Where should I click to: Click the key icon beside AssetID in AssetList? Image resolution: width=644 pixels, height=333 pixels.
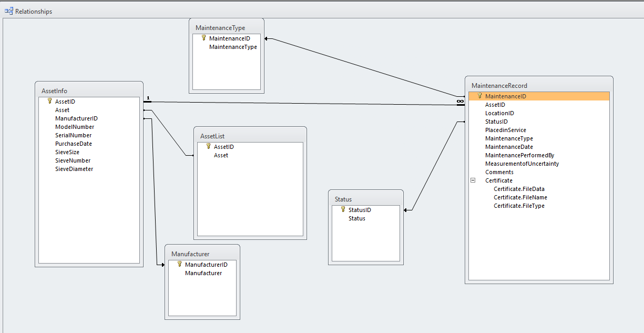(x=208, y=146)
